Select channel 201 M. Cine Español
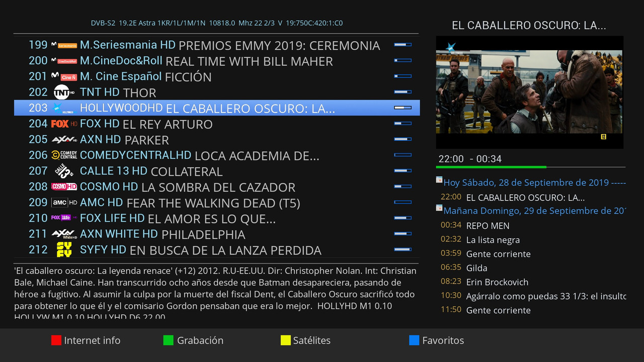Viewport: 644px width, 362px height. [216, 76]
